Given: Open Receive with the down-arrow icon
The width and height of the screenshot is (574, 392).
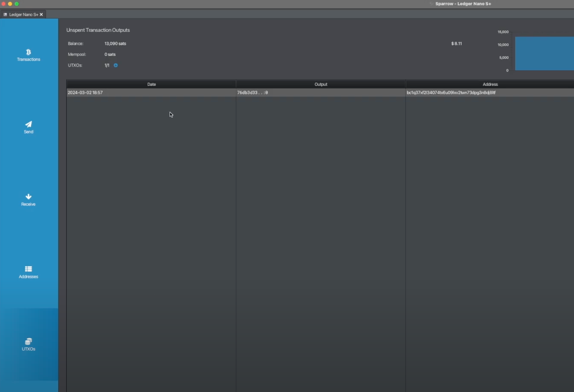Looking at the screenshot, I should click(x=28, y=196).
